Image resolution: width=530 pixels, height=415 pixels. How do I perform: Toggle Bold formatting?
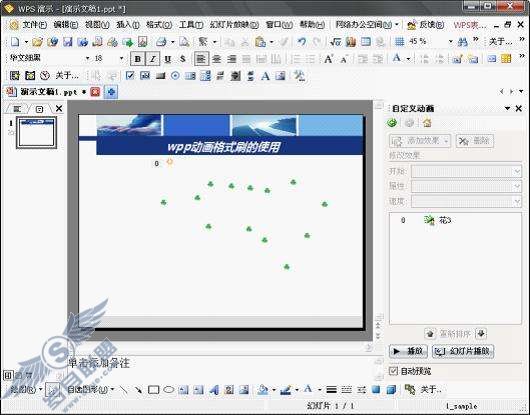tap(138, 59)
